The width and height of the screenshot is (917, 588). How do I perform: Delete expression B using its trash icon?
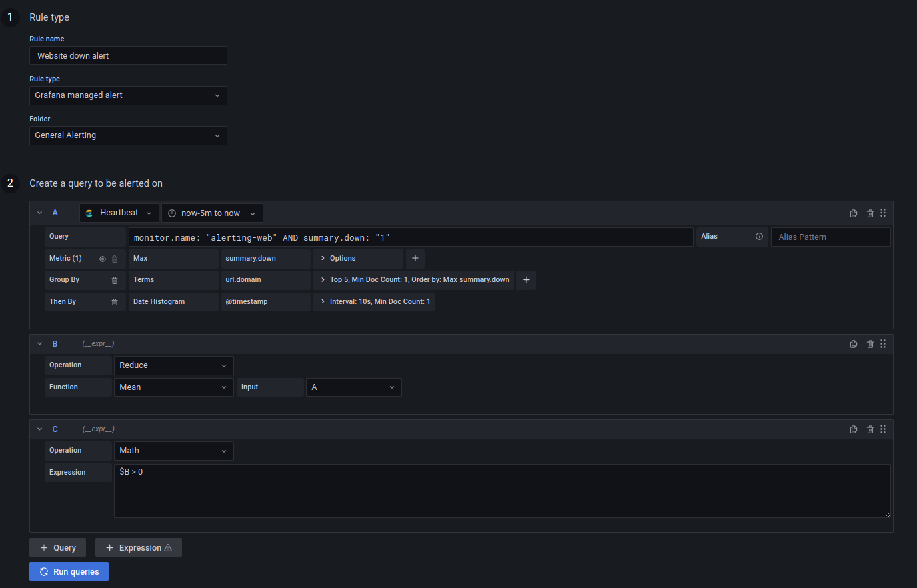pos(870,344)
